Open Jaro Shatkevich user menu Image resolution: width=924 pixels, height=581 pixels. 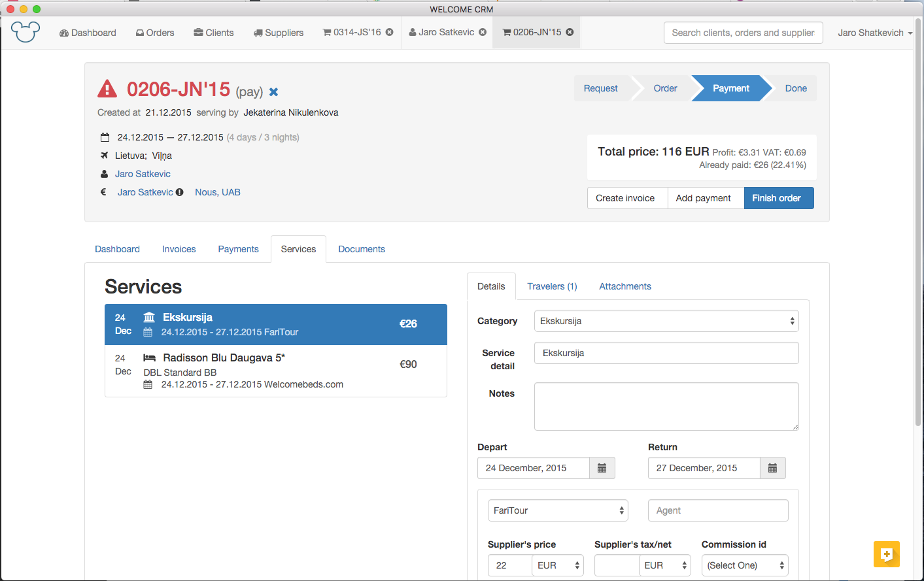[x=875, y=33]
